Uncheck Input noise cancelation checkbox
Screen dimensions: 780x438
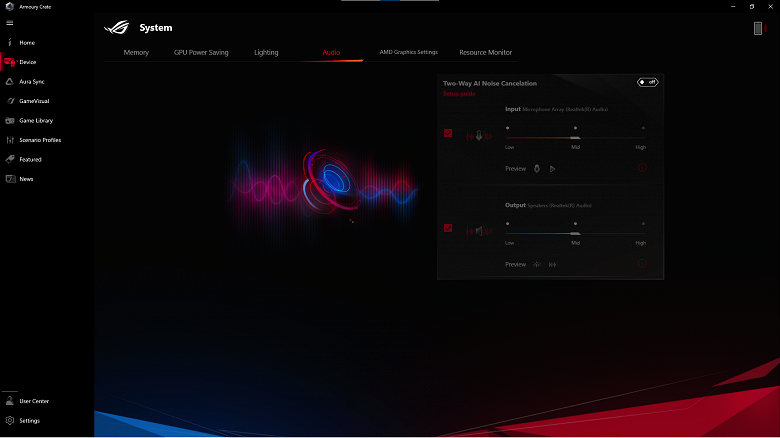coord(448,133)
